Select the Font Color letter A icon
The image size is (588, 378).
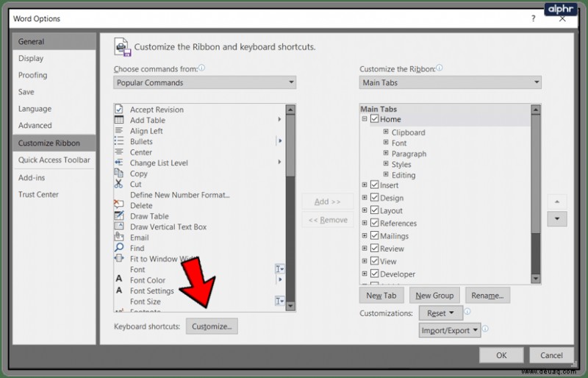(x=119, y=279)
